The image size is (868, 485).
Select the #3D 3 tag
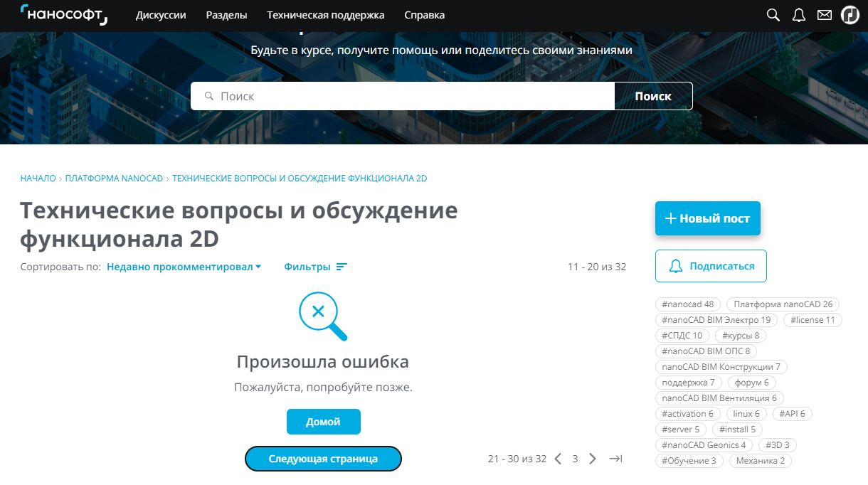click(777, 445)
